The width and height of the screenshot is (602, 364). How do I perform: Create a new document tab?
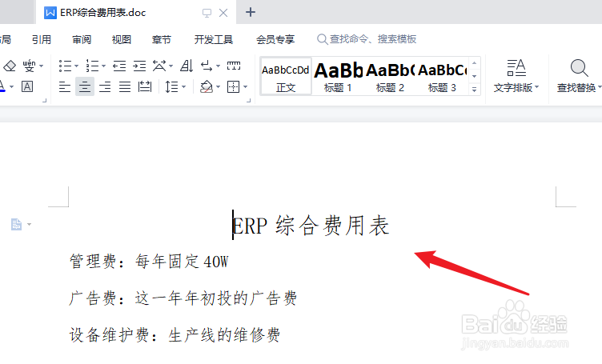pyautogui.click(x=251, y=12)
